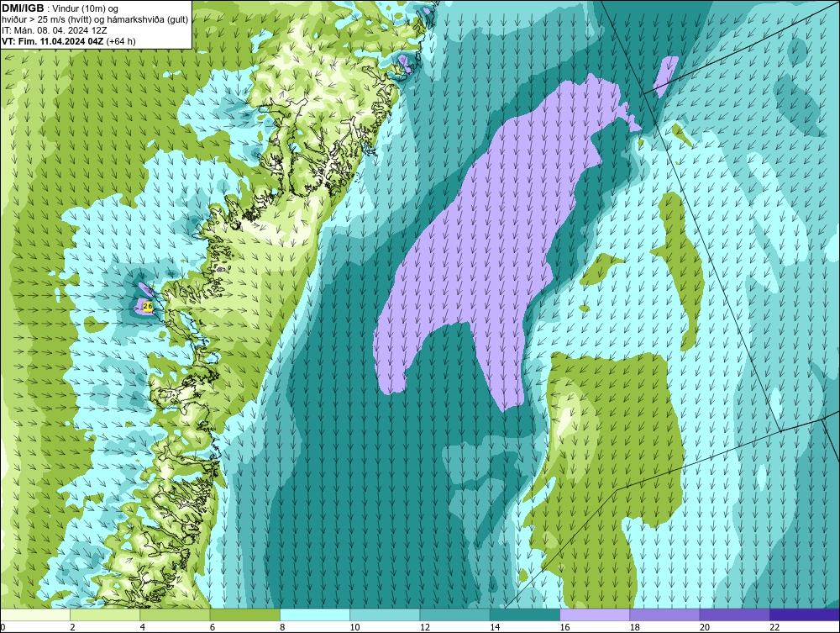Click the legend value label '16'

coord(564,627)
